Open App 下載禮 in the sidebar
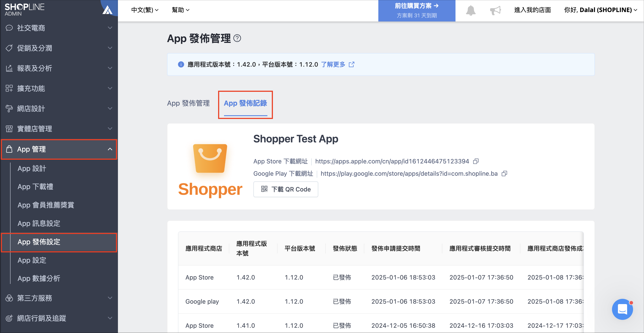This screenshot has width=644, height=333. 35,187
